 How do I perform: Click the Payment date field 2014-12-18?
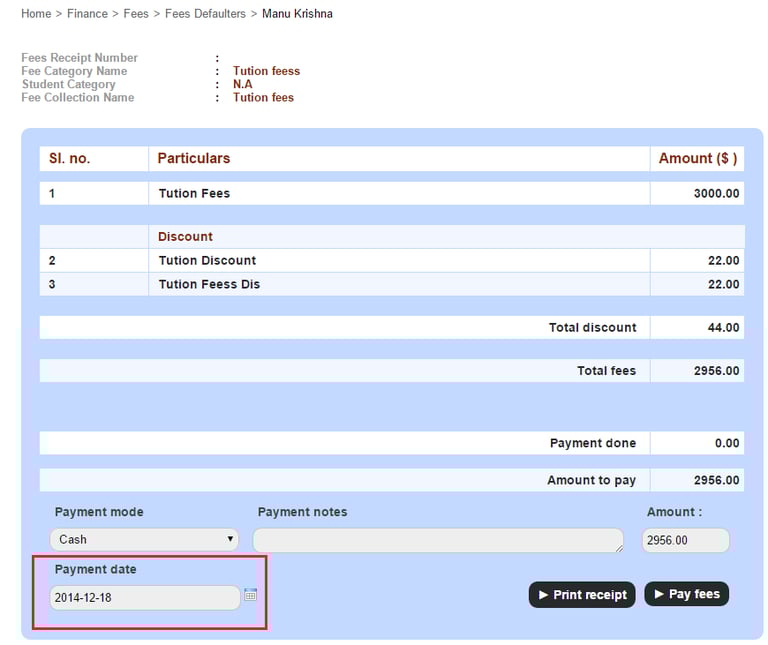click(145, 597)
